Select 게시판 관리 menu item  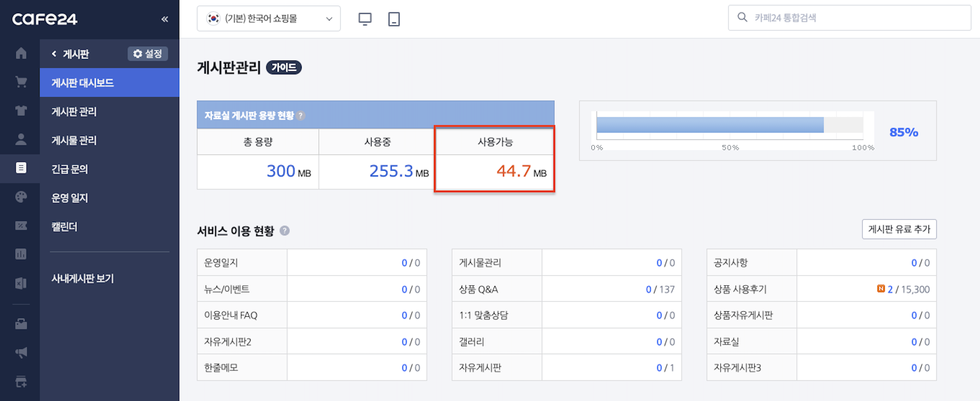pyautogui.click(x=109, y=111)
